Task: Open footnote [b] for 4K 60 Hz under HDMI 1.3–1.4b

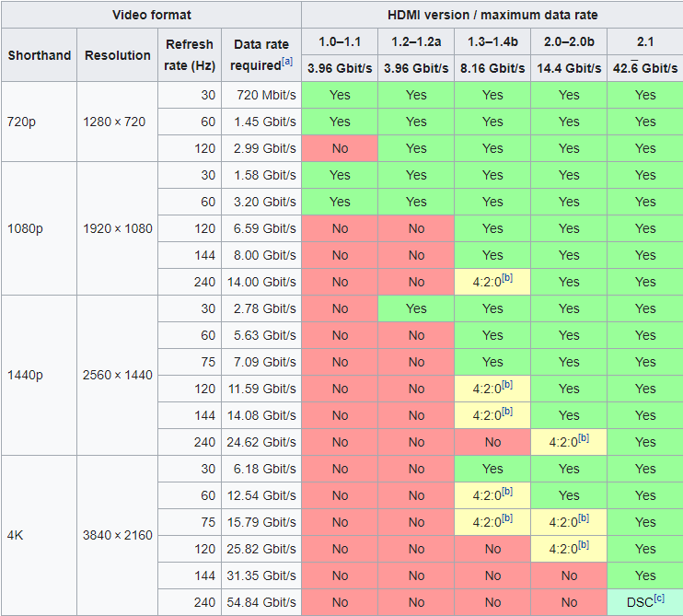Action: (507, 492)
